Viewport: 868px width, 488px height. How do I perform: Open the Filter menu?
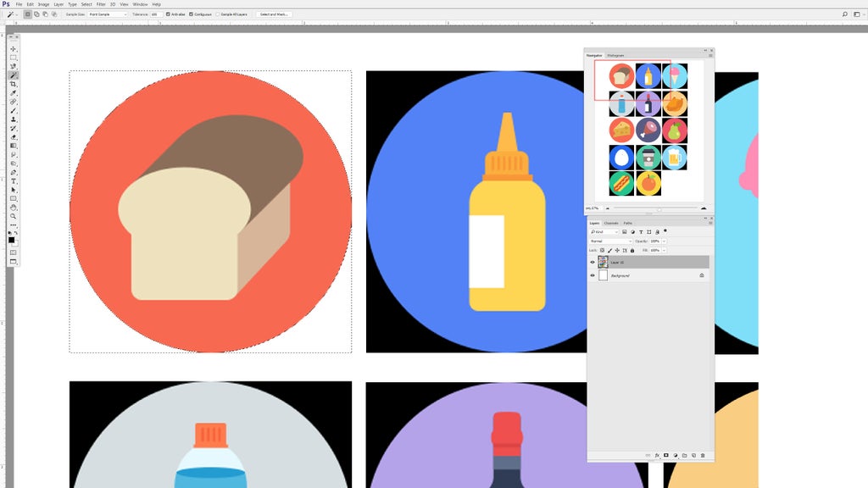[101, 4]
